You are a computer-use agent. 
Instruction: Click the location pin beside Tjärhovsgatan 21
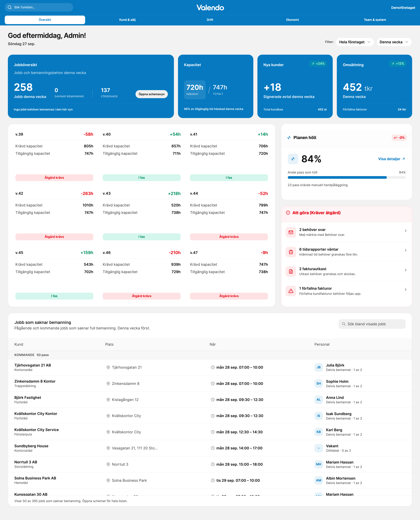108,367
